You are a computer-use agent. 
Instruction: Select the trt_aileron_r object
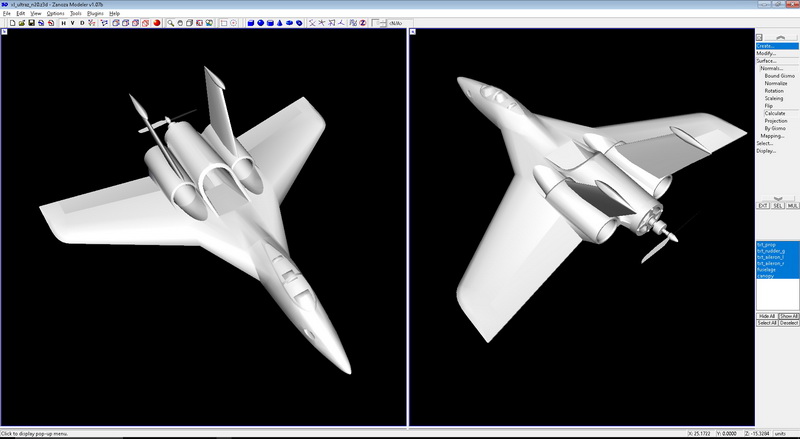click(778, 263)
